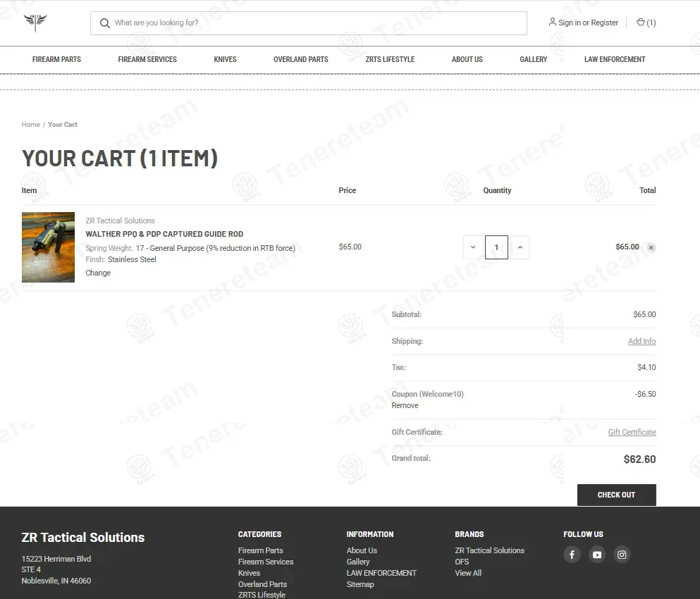This screenshot has height=599, width=700.
Task: Expand shipping estimate via Add Info
Action: coord(641,341)
